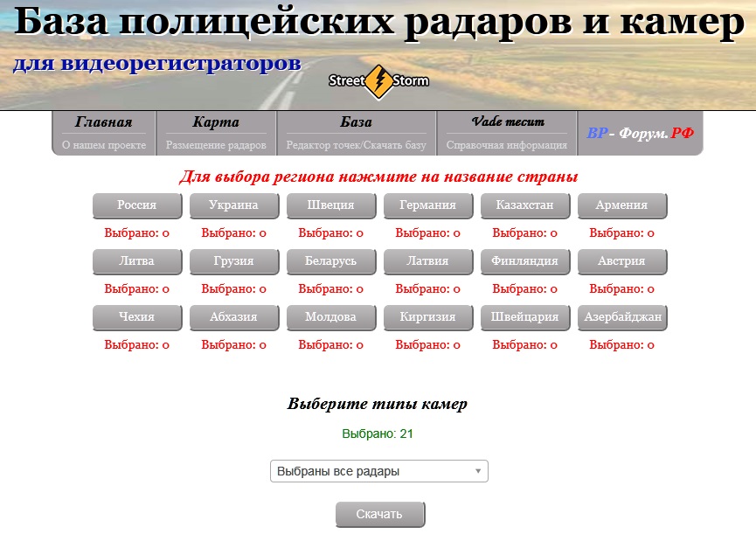
Task: Expand the 'Выбраны все радары' dropdown
Action: click(x=378, y=471)
